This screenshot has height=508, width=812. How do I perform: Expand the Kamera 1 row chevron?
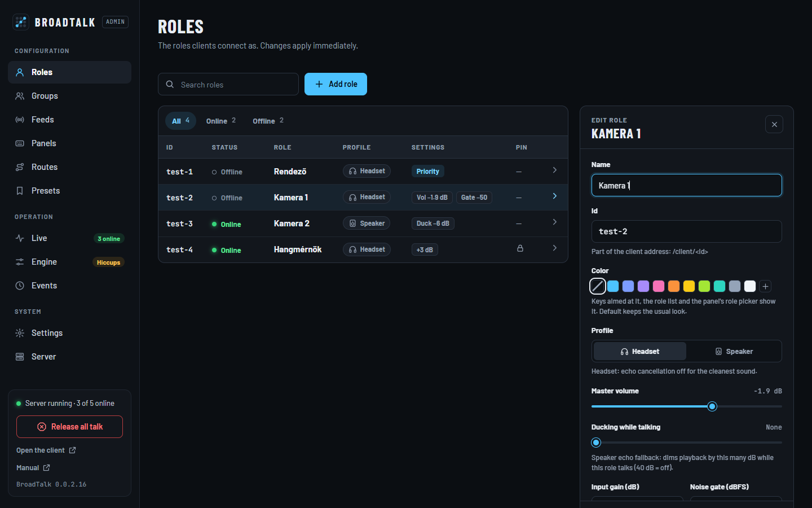tap(555, 196)
